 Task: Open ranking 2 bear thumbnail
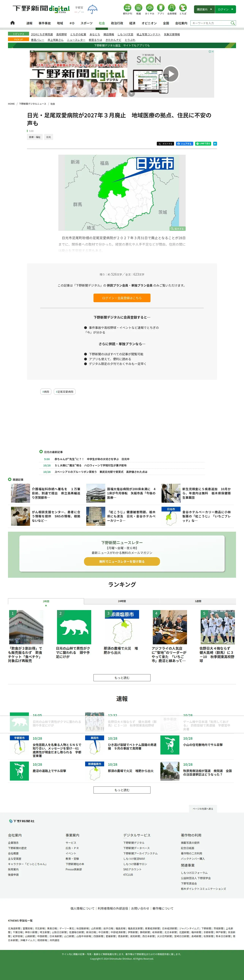click(74, 627)
